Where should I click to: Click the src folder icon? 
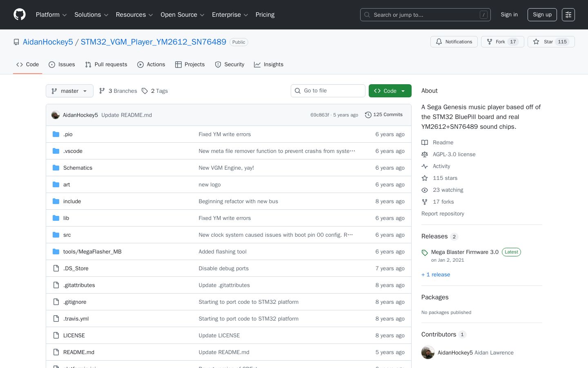(x=56, y=235)
